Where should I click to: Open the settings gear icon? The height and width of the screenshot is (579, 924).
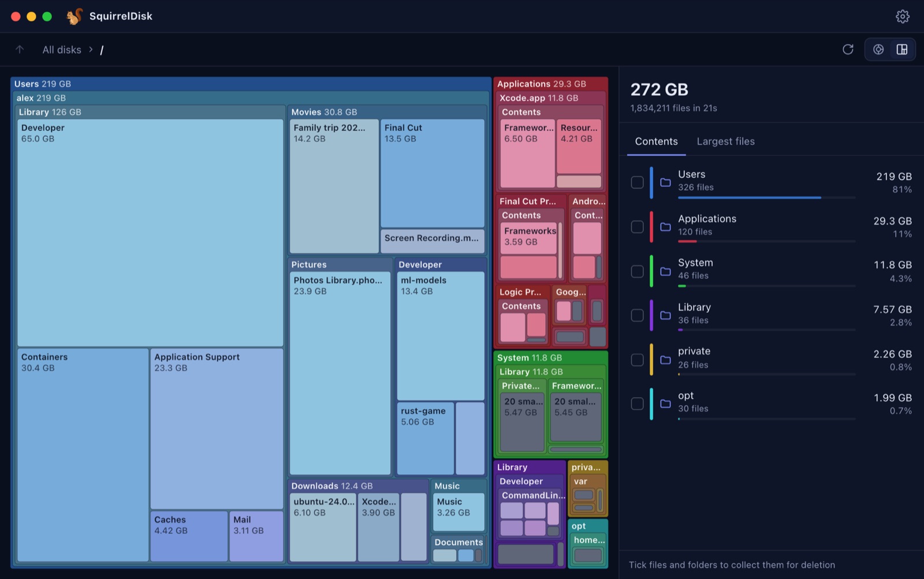coord(902,16)
